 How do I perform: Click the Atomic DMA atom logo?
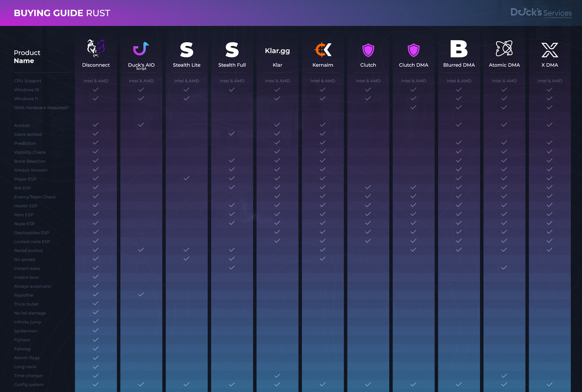504,48
